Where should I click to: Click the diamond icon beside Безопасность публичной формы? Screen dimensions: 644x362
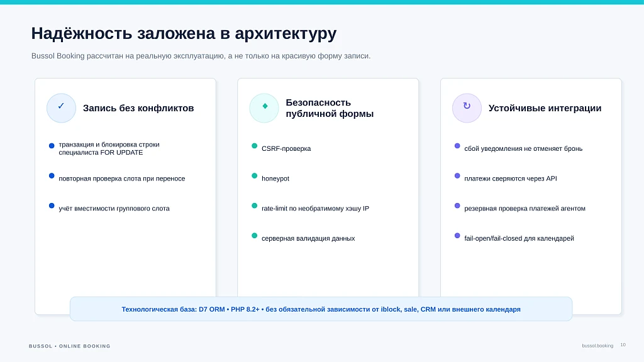tap(264, 107)
